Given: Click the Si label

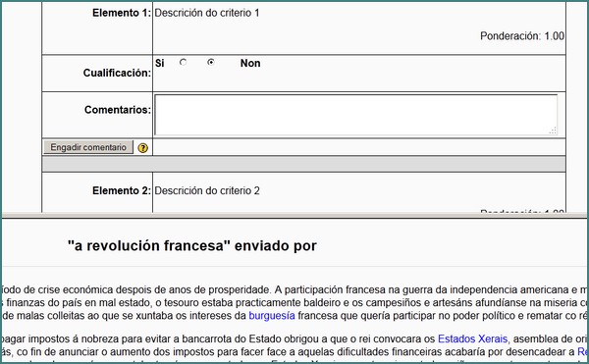Looking at the screenshot, I should pyautogui.click(x=160, y=63).
